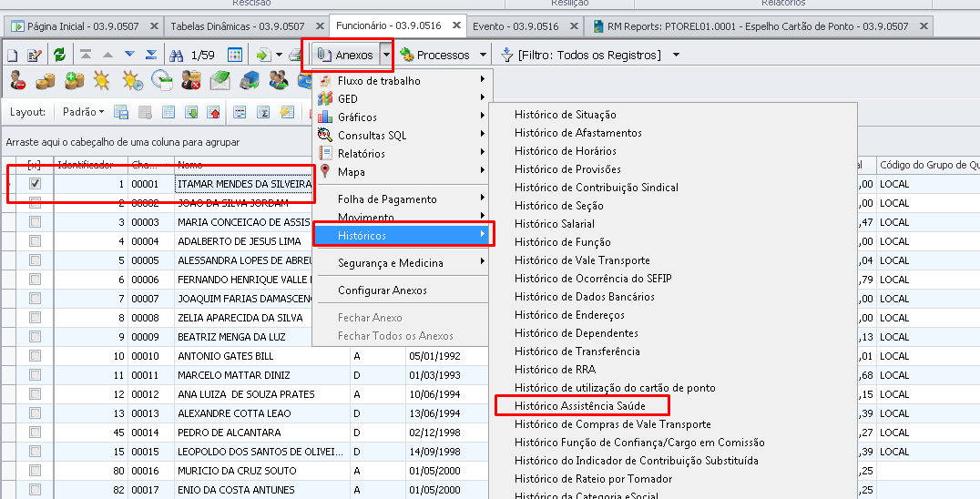Refresh the list with green arrows icon
This screenshot has width=980, height=499.
tap(59, 55)
